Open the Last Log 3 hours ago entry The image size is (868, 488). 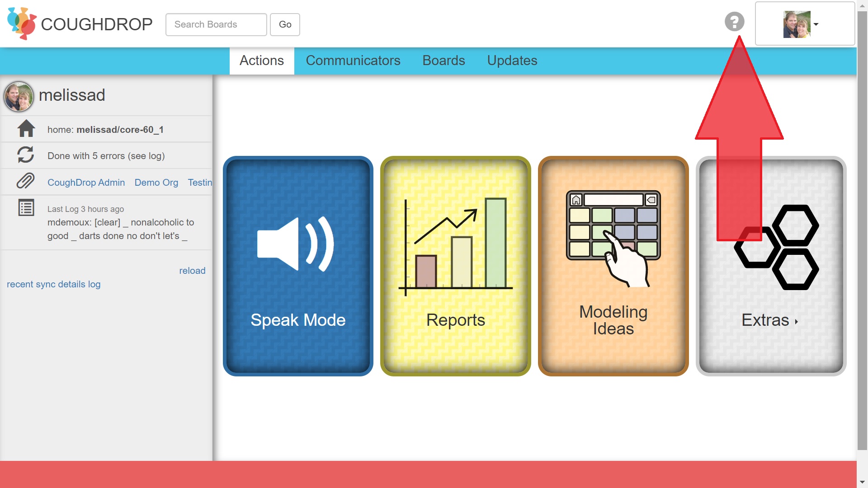pyautogui.click(x=121, y=222)
